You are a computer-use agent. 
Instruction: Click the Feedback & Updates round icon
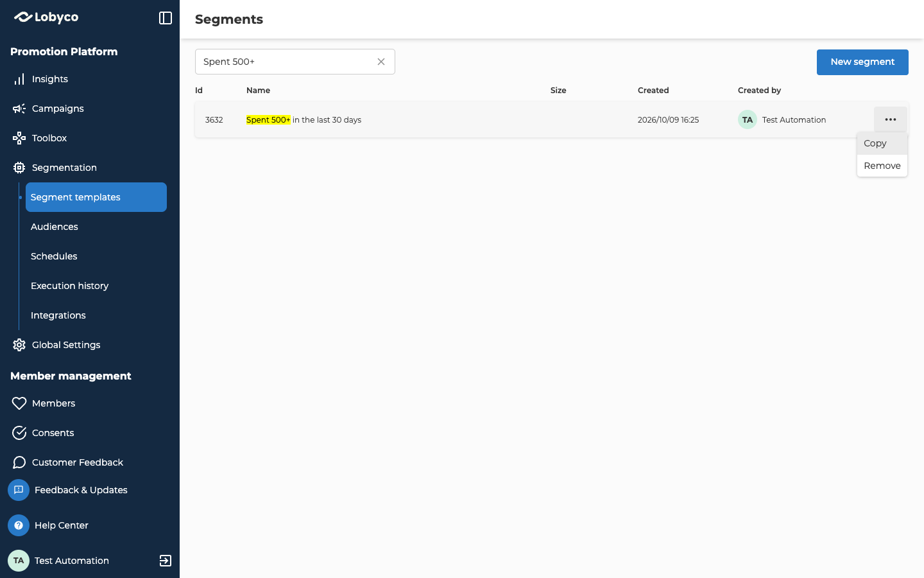click(x=19, y=490)
